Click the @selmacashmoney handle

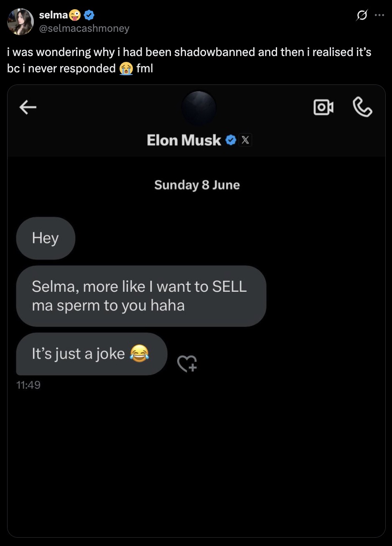84,28
